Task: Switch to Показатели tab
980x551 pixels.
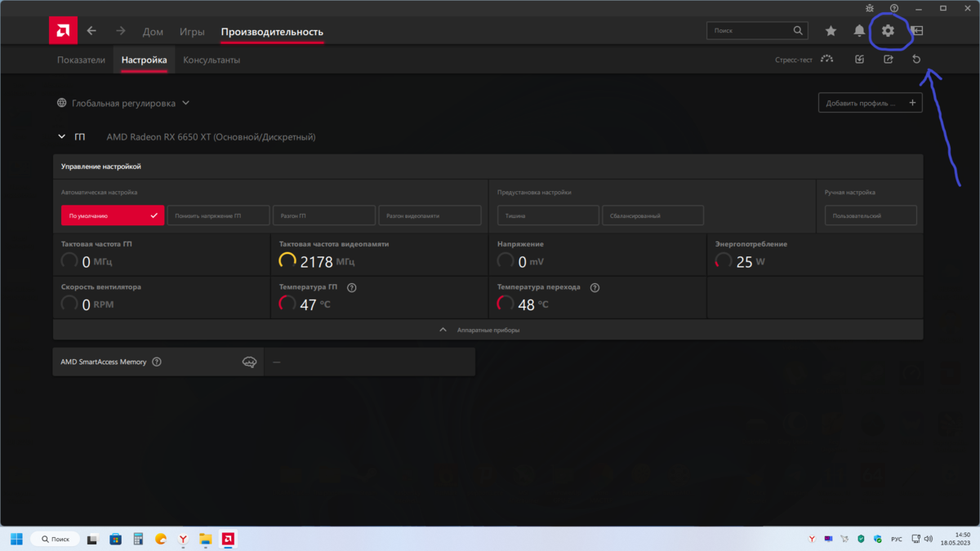Action: (x=81, y=60)
